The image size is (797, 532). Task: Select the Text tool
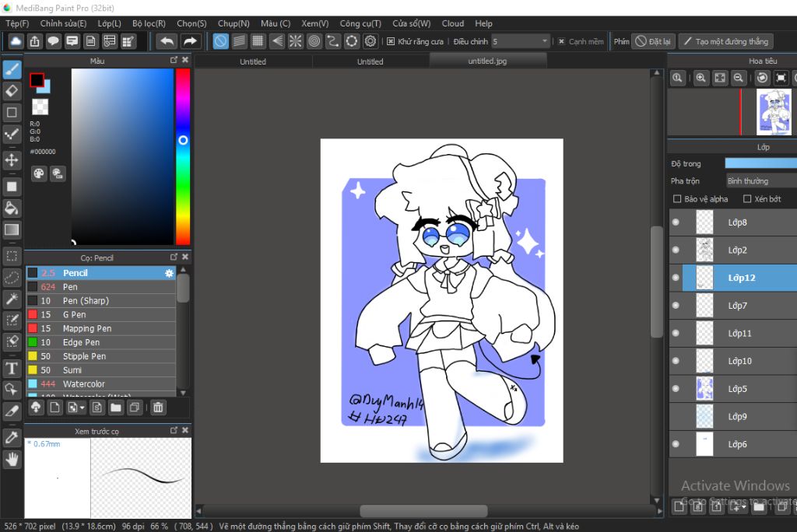[12, 369]
